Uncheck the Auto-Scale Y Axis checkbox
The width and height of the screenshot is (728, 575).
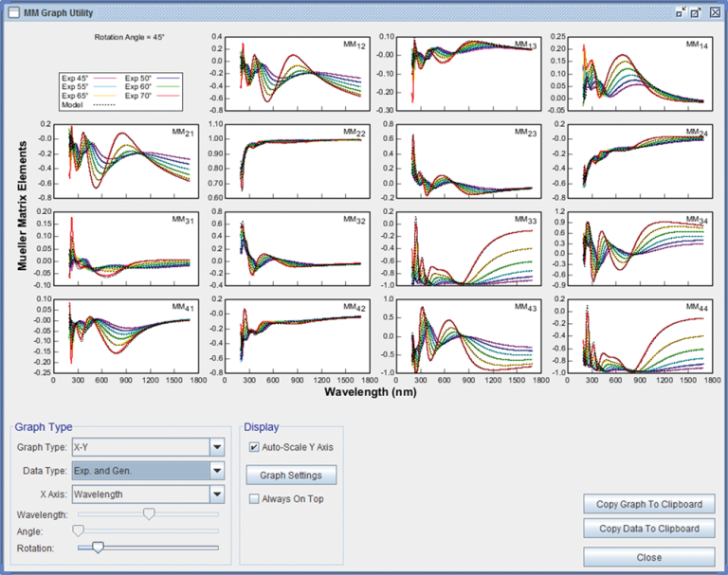(x=253, y=447)
